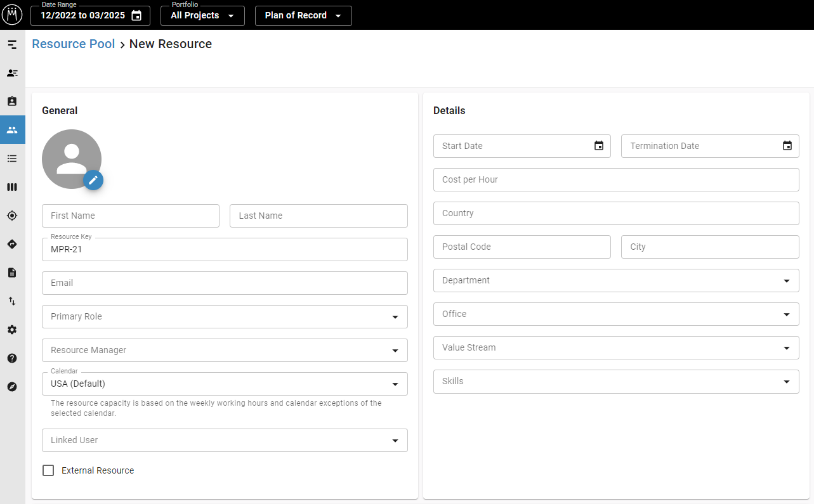Click the Date Range 12/2022 to 03/2025 field
Image resolution: width=814 pixels, height=504 pixels.
90,16
